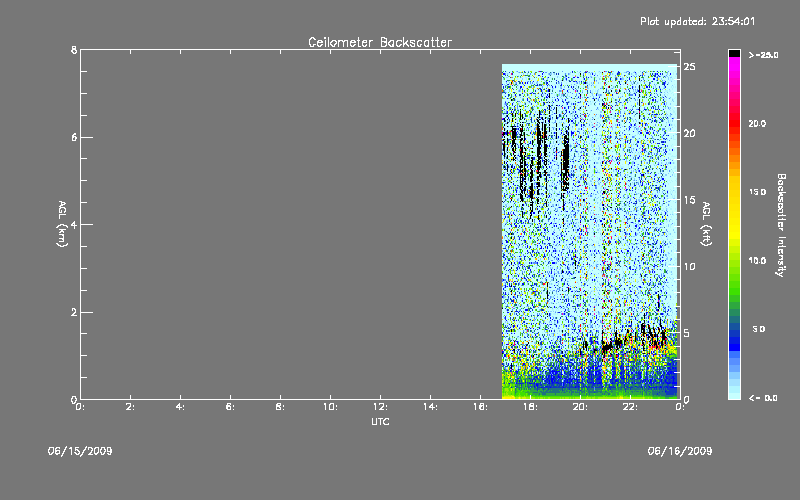Click the "4:" hour tick on the UTC axis

180,407
